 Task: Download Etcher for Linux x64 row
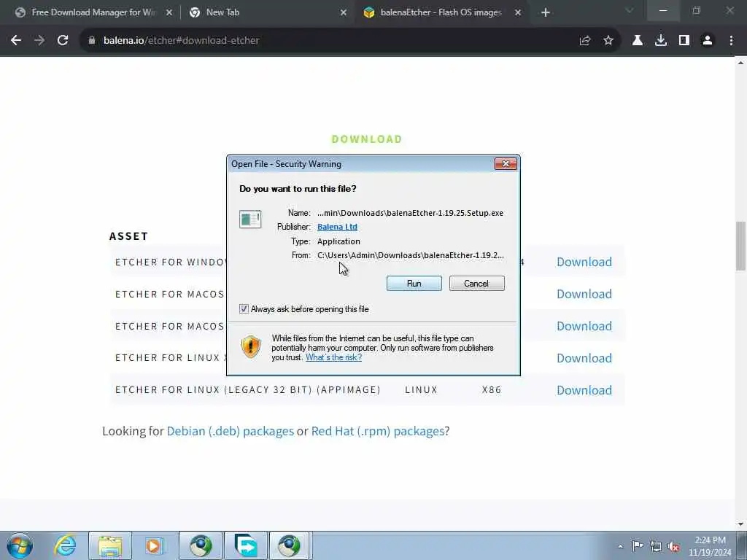pos(584,358)
